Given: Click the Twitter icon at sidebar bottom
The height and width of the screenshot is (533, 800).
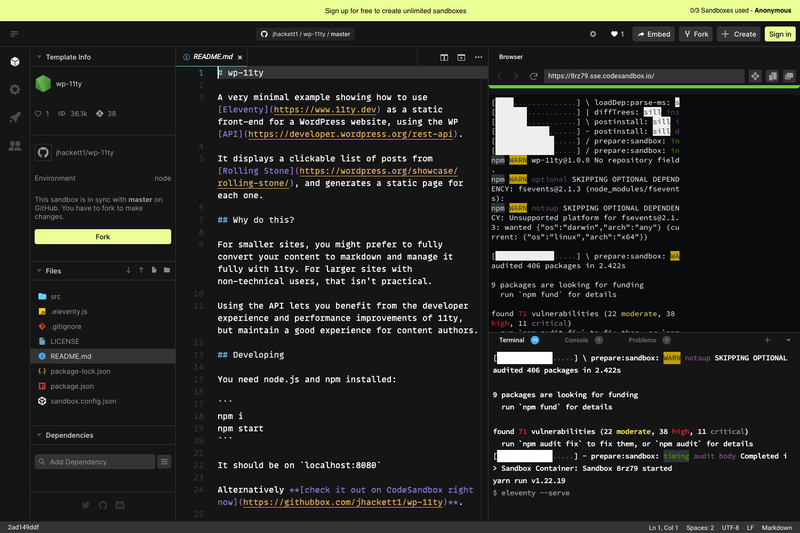Looking at the screenshot, I should click(86, 505).
